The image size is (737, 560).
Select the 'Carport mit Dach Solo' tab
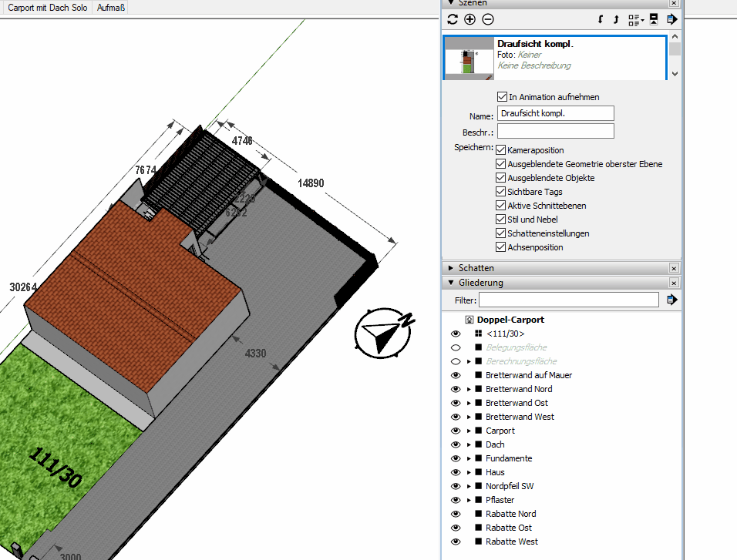click(47, 8)
